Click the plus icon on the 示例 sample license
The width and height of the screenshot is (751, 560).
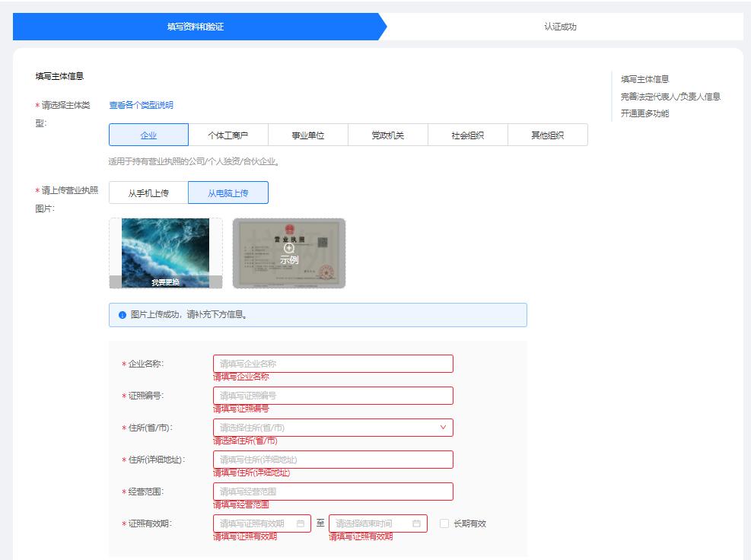coord(289,248)
